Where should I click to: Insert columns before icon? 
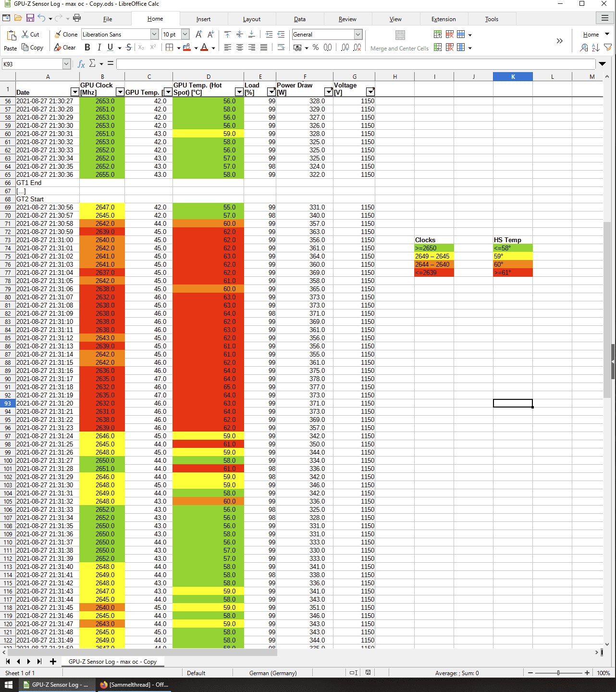[438, 48]
